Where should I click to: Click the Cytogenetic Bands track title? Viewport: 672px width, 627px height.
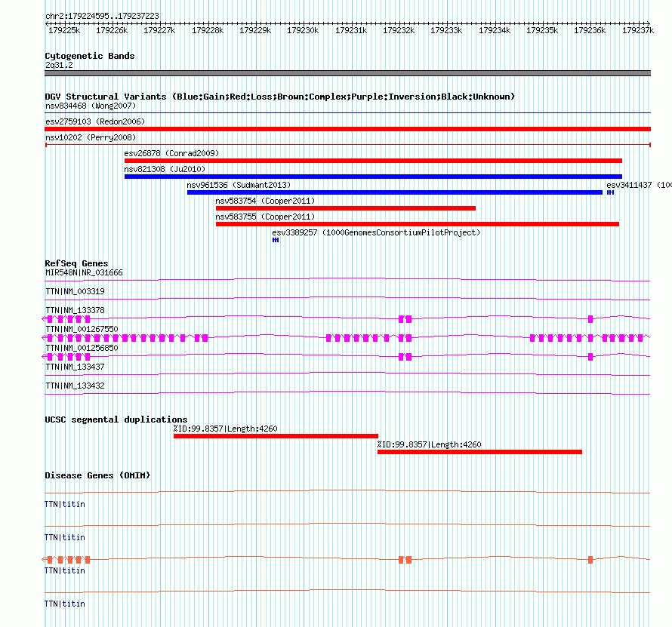tap(90, 56)
